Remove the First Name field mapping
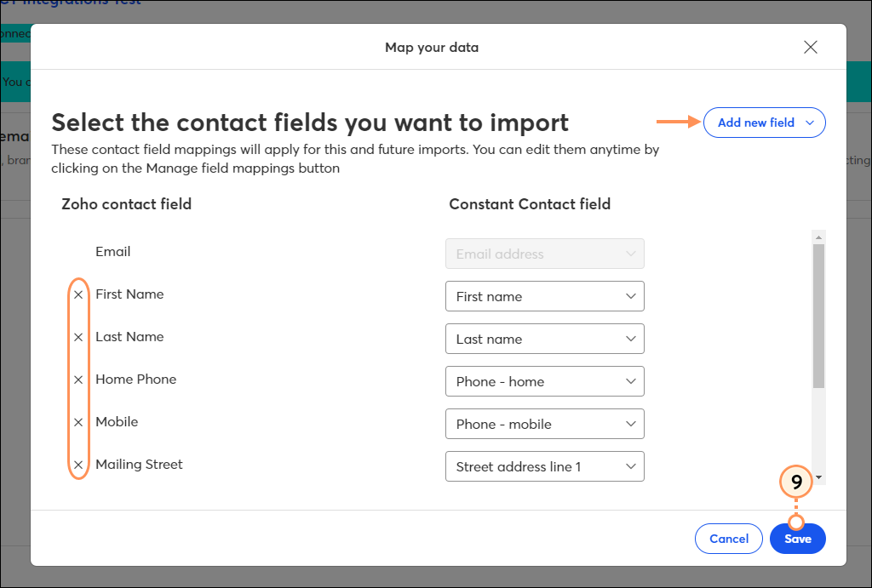Image resolution: width=872 pixels, height=588 pixels. pos(78,294)
